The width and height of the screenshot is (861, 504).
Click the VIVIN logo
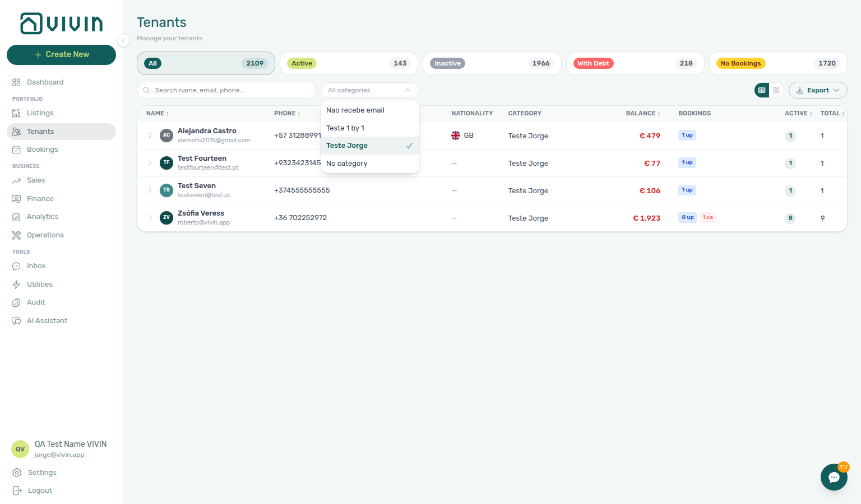click(62, 24)
